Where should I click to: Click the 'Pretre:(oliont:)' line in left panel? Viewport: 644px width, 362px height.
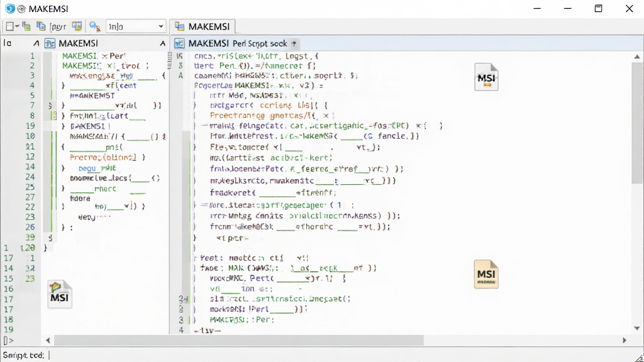click(x=107, y=157)
